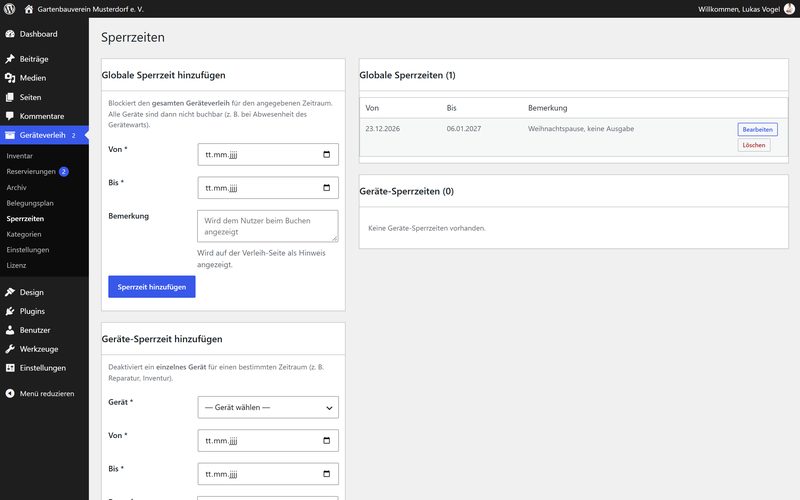The width and height of the screenshot is (800, 500).
Task: Click Lukas Vogel's avatar
Action: coord(789,9)
